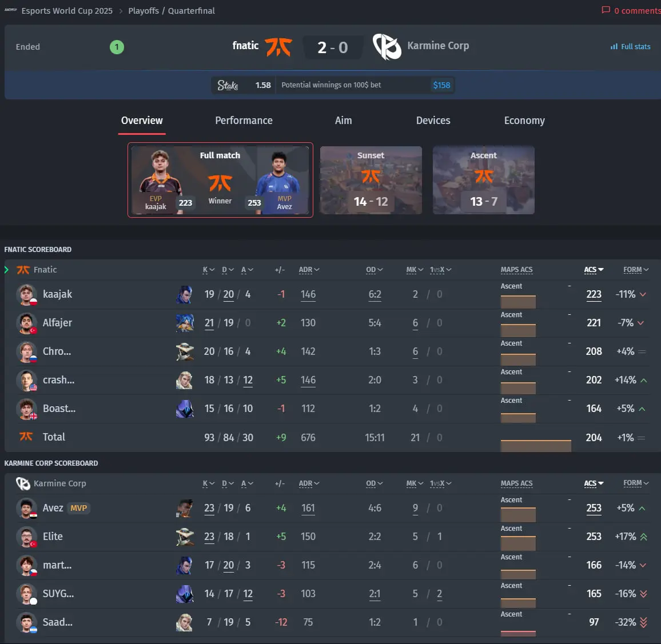Open the comments icon at top right

click(606, 10)
